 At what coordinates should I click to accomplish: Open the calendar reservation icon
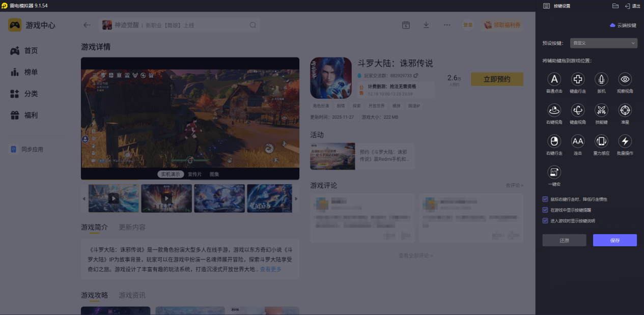[x=406, y=25]
